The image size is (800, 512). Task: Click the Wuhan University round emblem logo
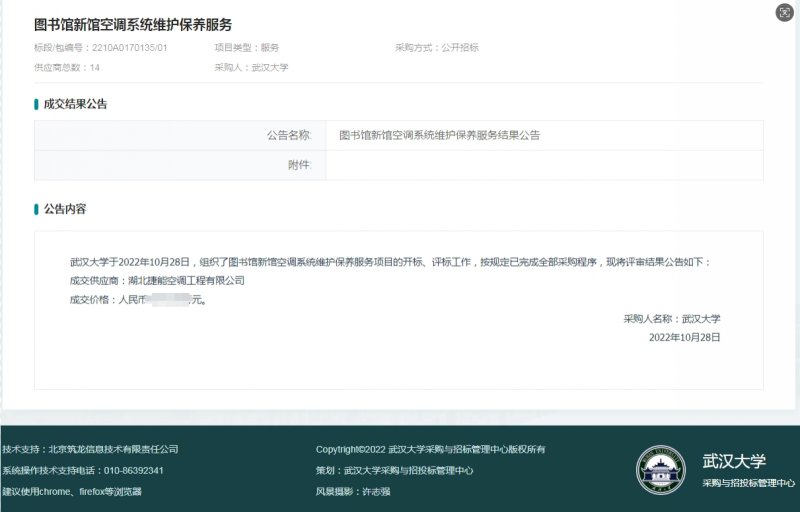click(661, 470)
